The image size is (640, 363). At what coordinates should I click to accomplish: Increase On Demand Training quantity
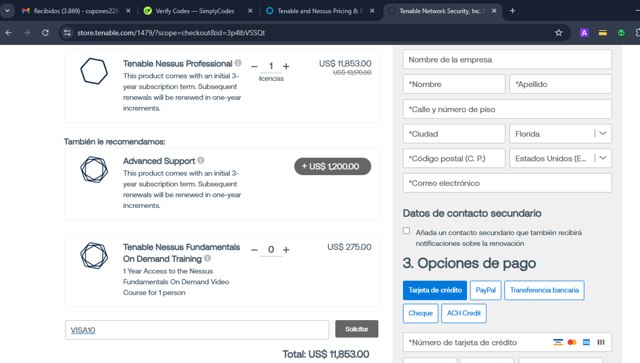pyautogui.click(x=286, y=249)
